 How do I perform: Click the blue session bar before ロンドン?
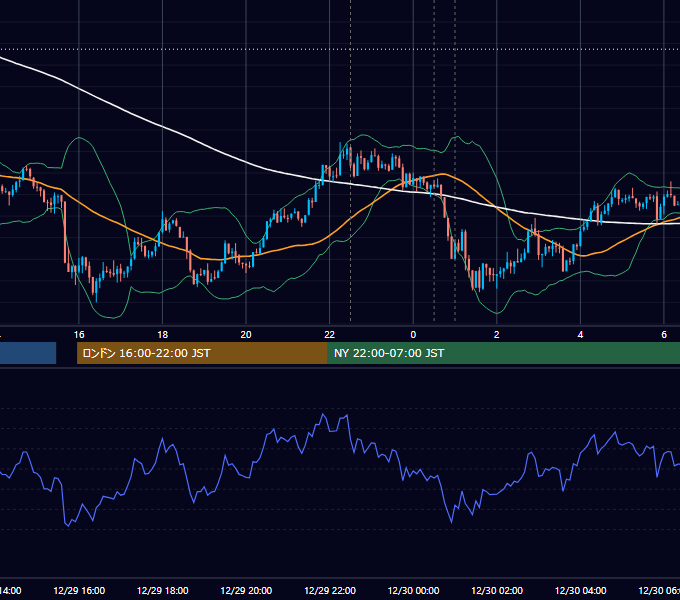point(28,353)
